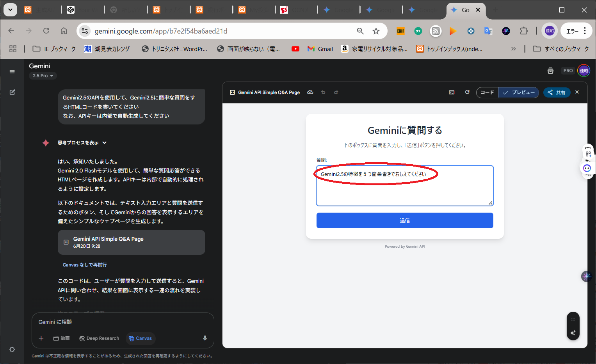Click the Canvas なしで再試行 link
The height and width of the screenshot is (364, 596).
point(85,265)
